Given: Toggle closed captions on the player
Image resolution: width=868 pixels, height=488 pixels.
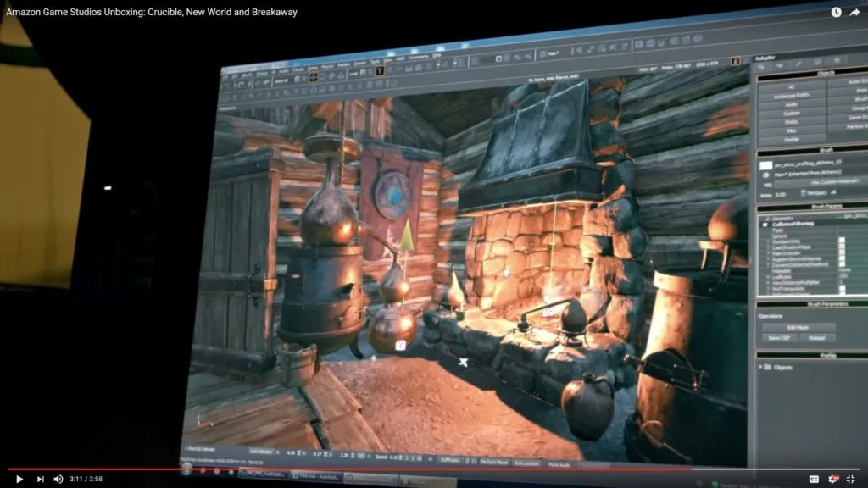Looking at the screenshot, I should coord(814,480).
